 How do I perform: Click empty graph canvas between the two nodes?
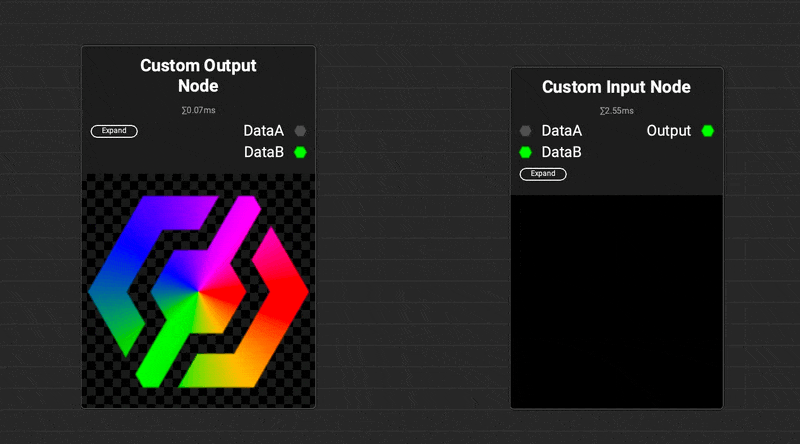412,250
